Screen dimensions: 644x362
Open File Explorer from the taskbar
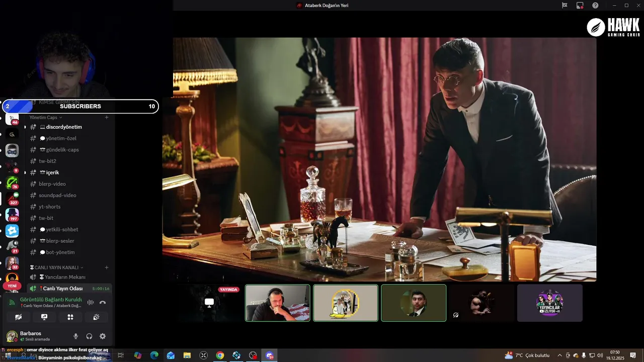[187, 355]
